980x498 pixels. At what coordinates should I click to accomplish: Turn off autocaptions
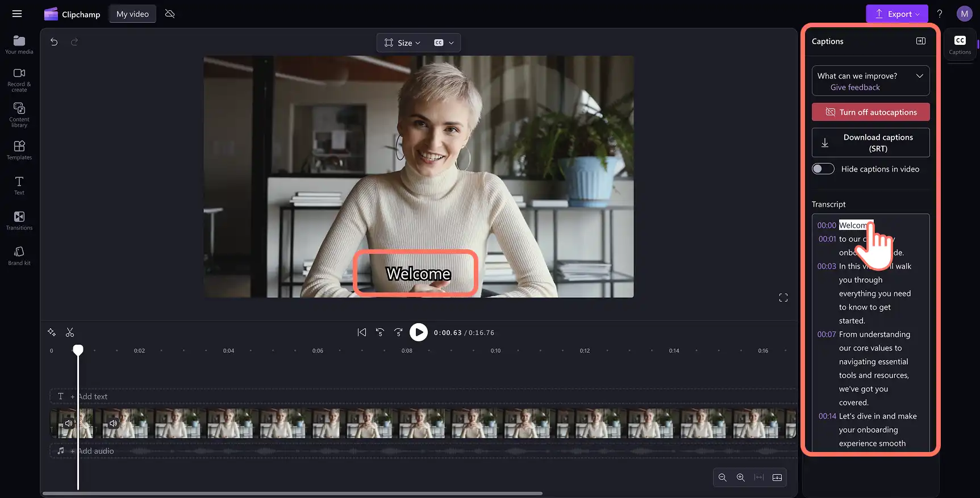870,112
